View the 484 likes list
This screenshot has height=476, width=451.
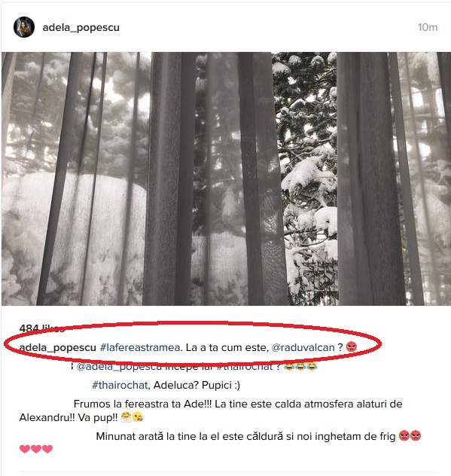pos(42,328)
